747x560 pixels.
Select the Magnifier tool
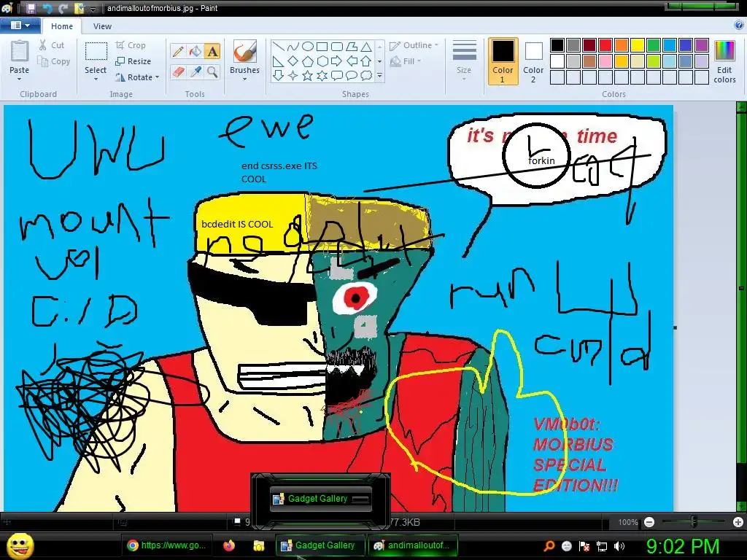pos(212,72)
